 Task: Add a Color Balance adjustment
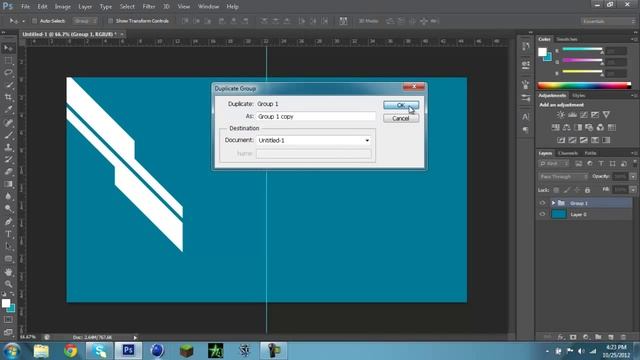point(567,128)
